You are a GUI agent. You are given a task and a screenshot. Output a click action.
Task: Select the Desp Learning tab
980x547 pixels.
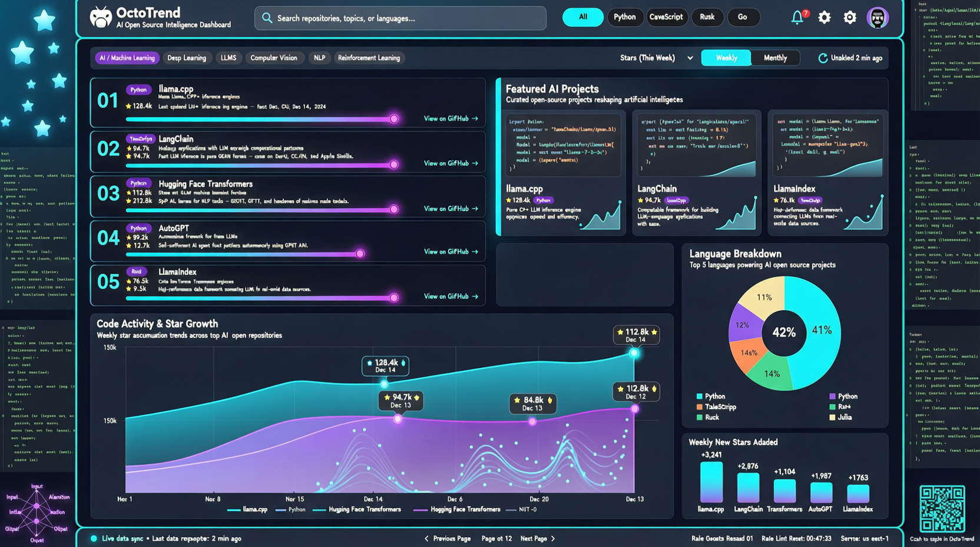[x=187, y=58]
